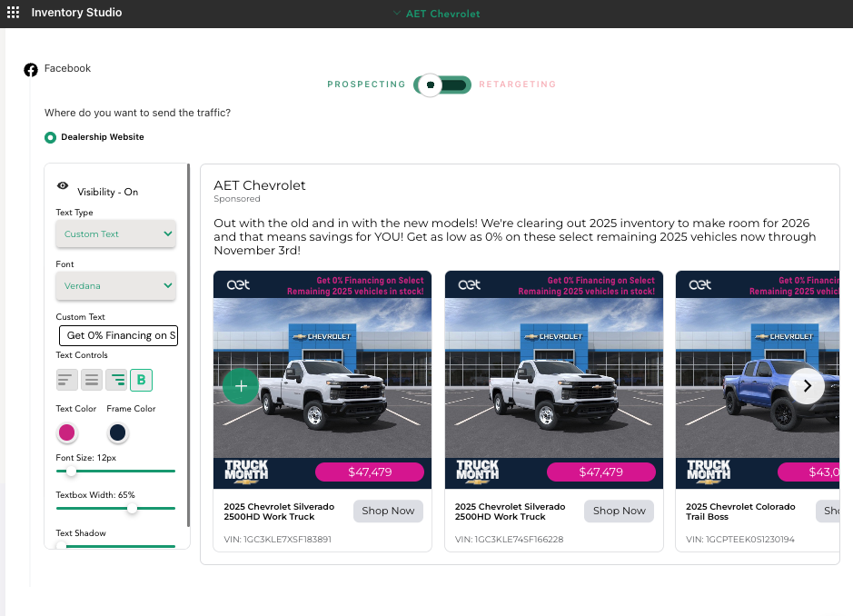Click the Facebook logo icon

(31, 69)
